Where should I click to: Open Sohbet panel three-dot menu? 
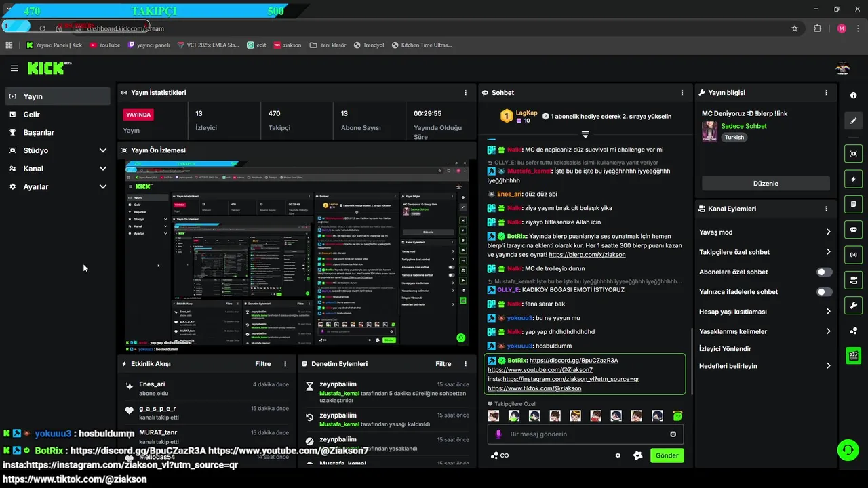(682, 93)
